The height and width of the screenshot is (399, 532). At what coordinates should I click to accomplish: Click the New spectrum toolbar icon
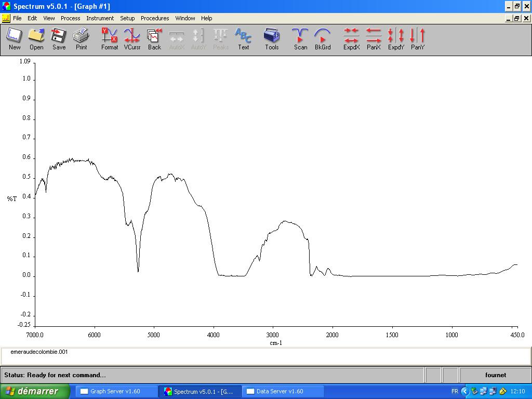[x=15, y=39]
